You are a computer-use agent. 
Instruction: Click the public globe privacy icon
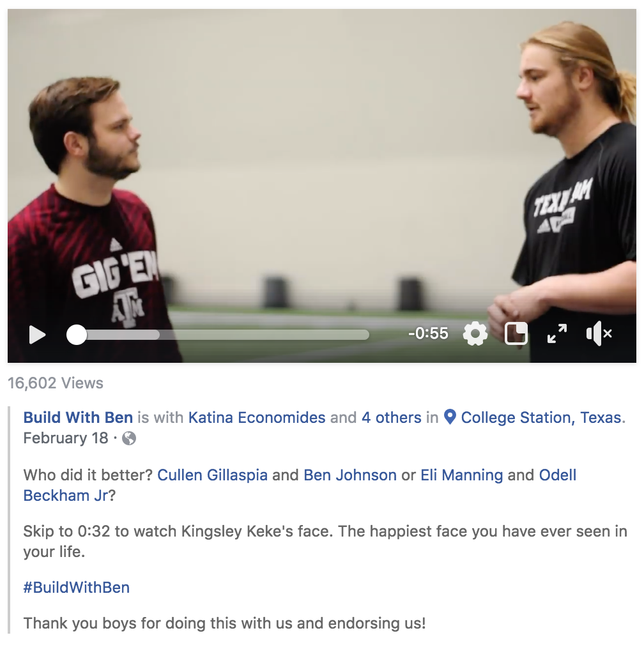(x=129, y=438)
